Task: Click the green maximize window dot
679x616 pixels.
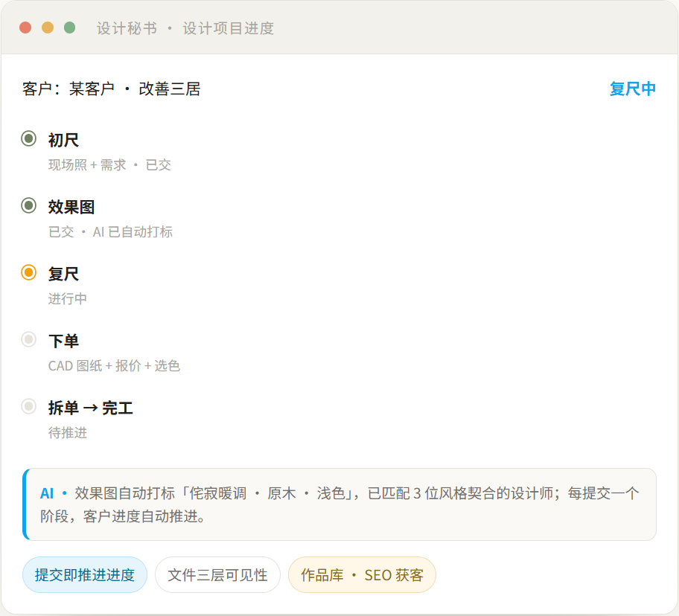Action: [70, 28]
